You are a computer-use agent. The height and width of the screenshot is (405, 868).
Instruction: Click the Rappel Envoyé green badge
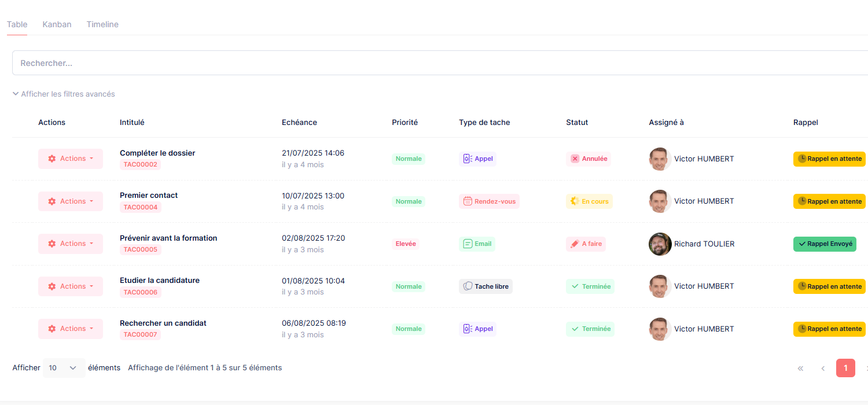tap(825, 244)
